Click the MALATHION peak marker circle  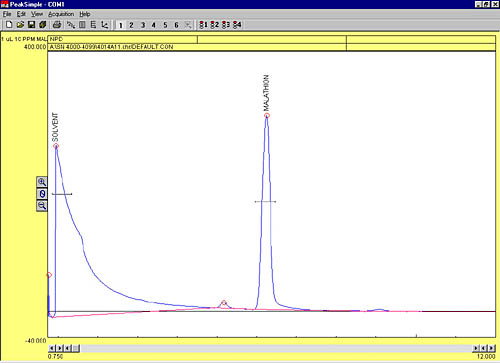[267, 116]
